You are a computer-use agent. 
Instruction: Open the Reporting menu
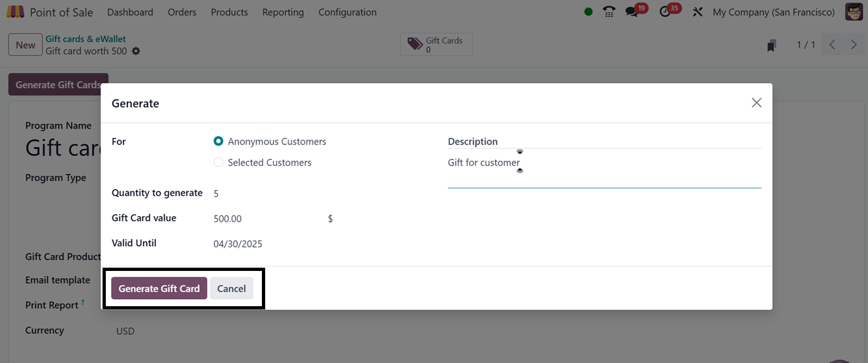click(x=283, y=12)
